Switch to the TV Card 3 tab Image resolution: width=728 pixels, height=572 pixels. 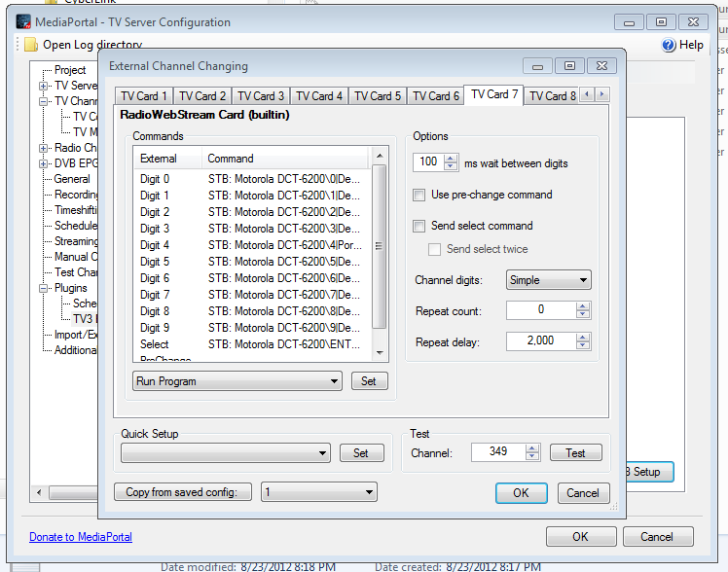pos(262,95)
